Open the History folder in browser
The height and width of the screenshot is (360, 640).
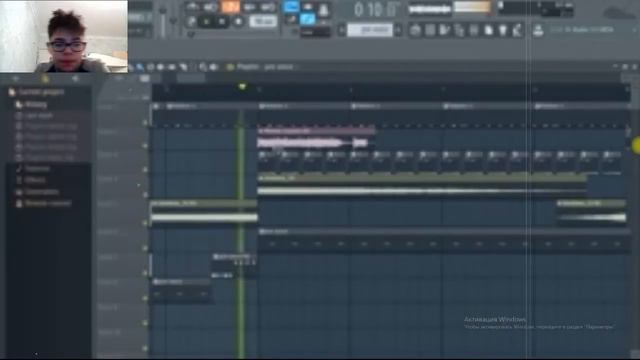tap(32, 104)
